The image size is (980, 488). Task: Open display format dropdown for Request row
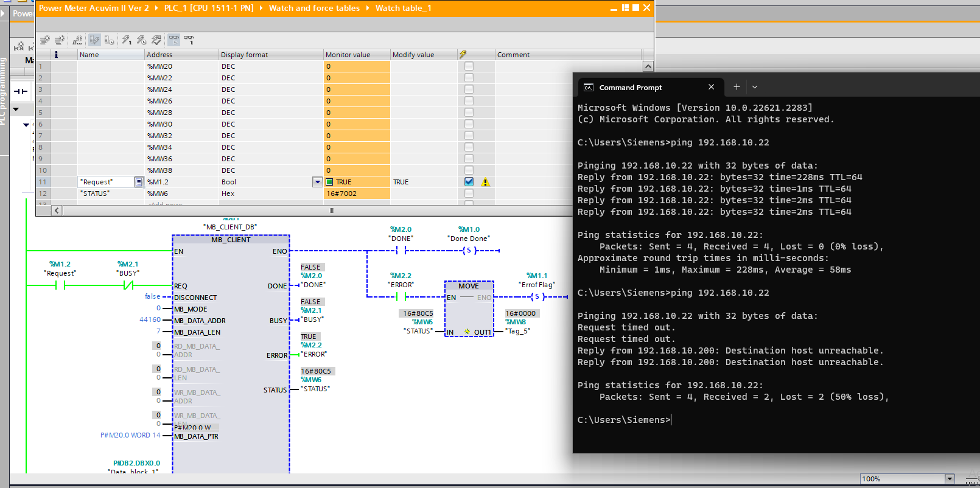[317, 182]
